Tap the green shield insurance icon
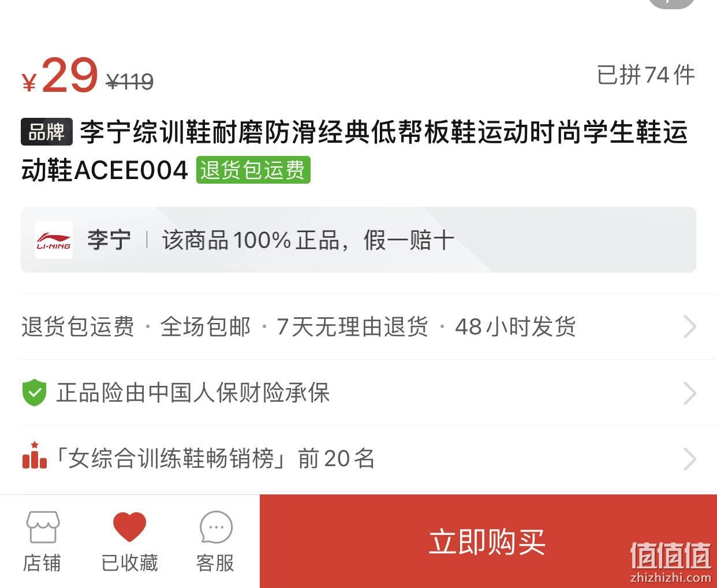The image size is (717, 588). 34,393
